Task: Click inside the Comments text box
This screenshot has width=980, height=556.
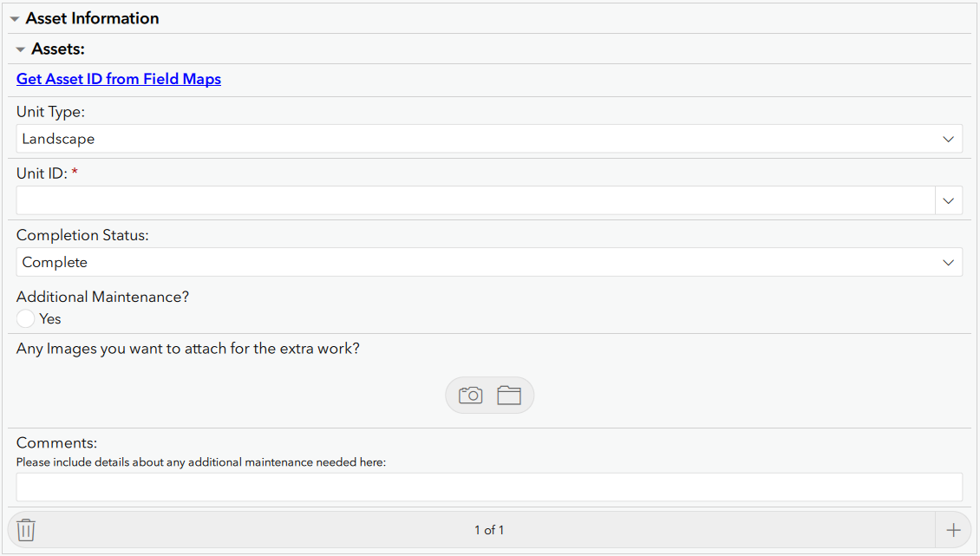Action: [x=490, y=487]
